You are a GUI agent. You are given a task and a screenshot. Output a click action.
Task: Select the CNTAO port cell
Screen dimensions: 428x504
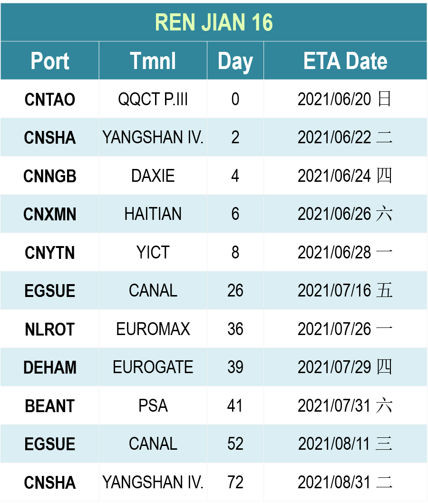point(50,99)
